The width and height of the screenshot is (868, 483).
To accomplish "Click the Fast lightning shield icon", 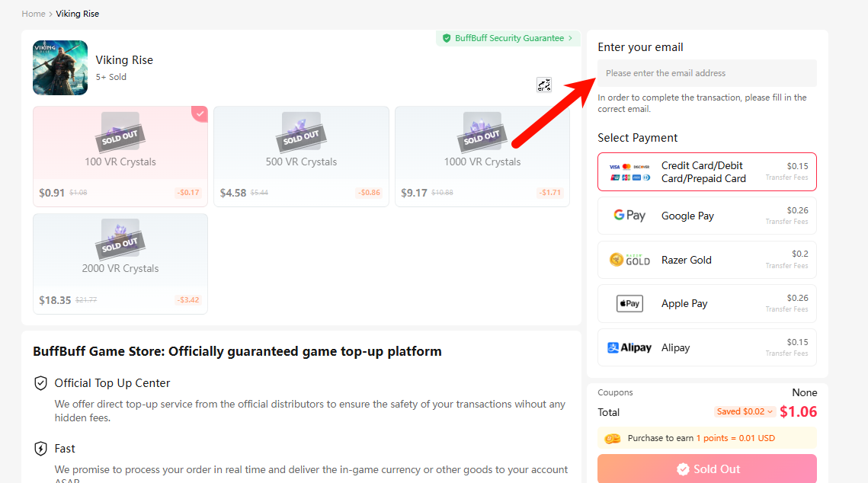I will click(x=41, y=449).
